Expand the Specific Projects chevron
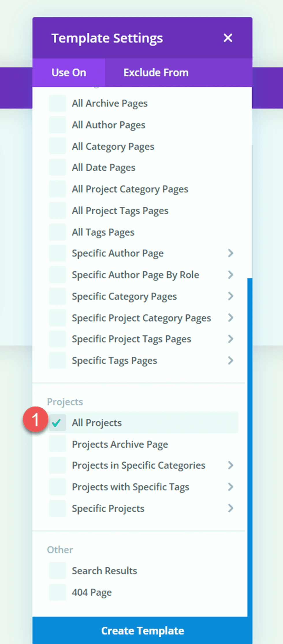This screenshot has height=644, width=283. [x=230, y=508]
